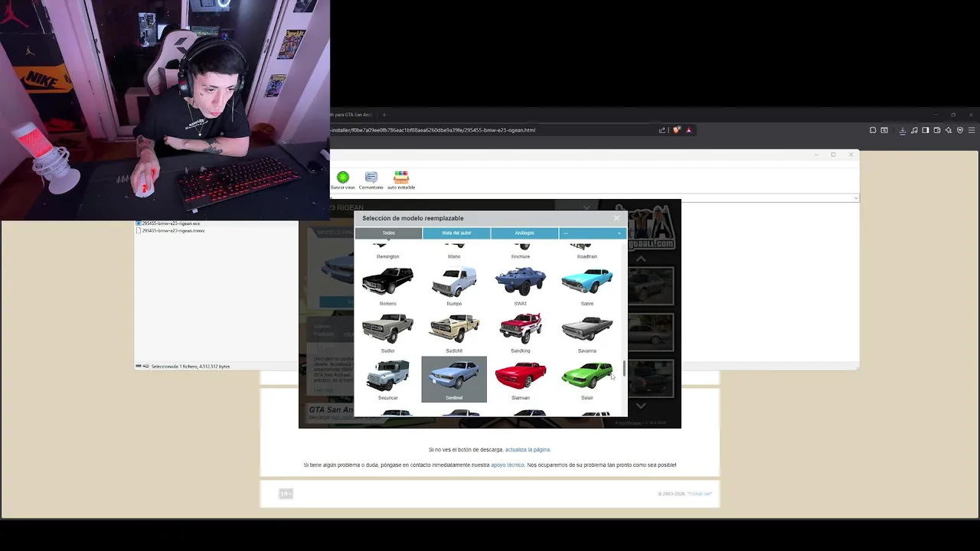Click the Rhino model label

(454, 256)
